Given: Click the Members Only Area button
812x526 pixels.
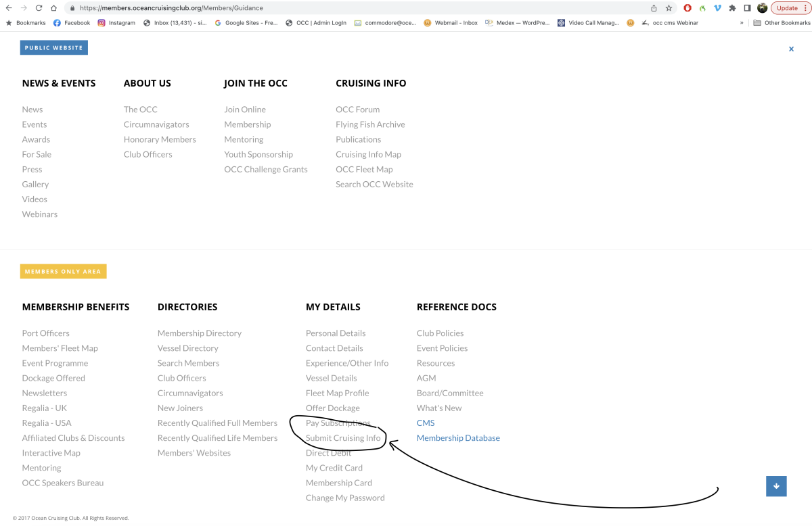Looking at the screenshot, I should [x=63, y=271].
